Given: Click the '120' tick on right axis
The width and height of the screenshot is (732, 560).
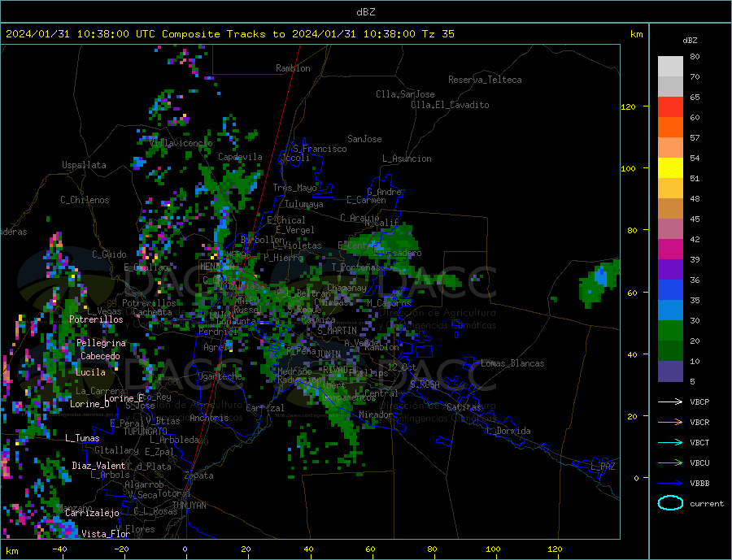Looking at the screenshot, I should pyautogui.click(x=629, y=106).
